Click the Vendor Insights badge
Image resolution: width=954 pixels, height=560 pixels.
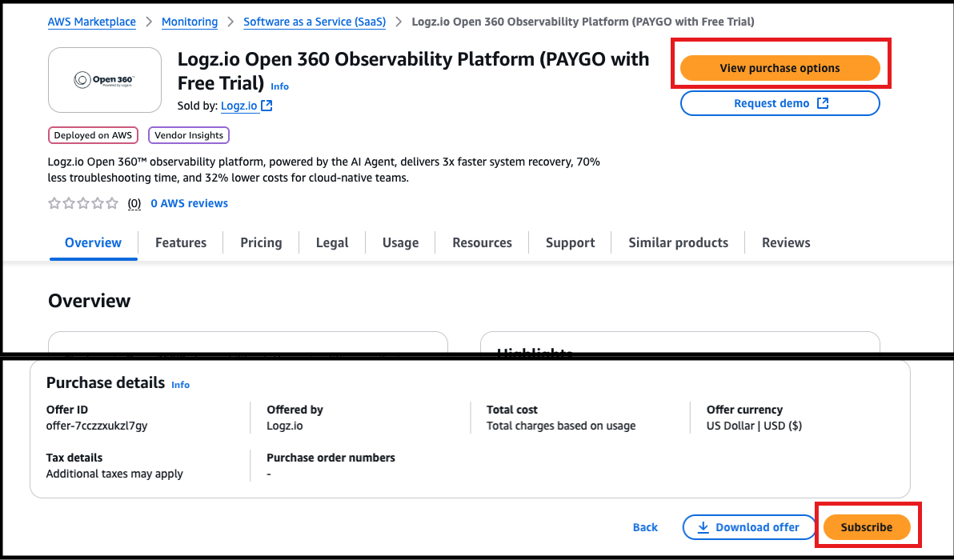tap(189, 135)
